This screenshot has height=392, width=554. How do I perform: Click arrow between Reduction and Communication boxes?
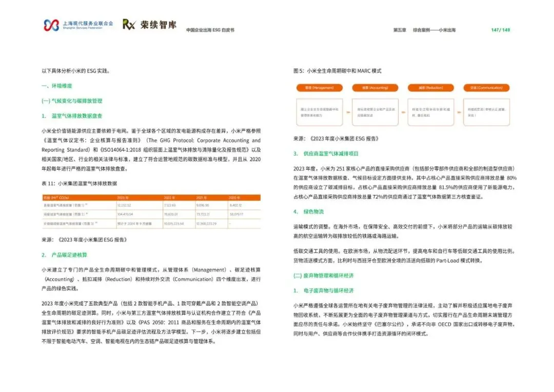pos(459,112)
